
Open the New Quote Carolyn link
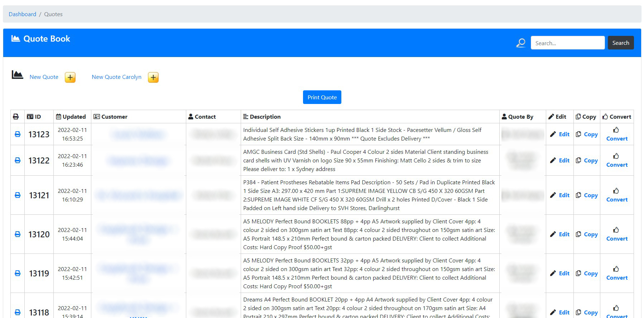116,77
